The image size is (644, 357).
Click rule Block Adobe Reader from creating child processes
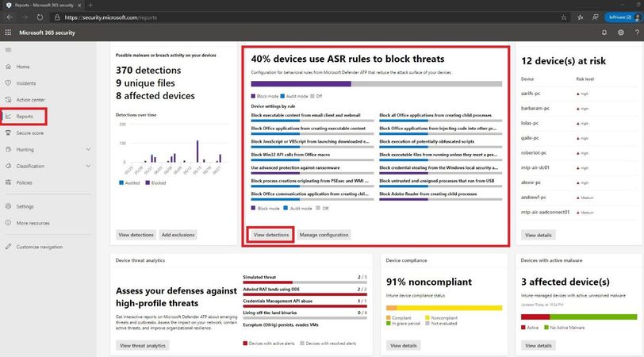coord(428,194)
